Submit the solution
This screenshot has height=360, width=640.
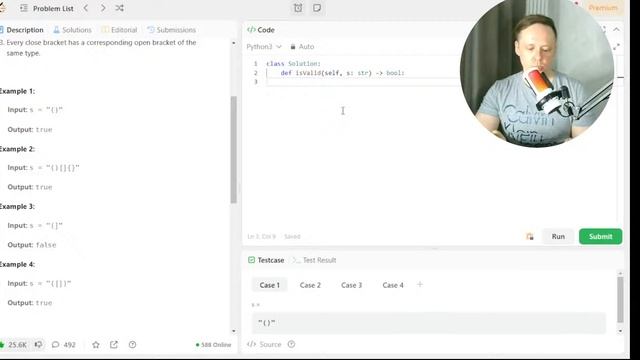[x=600, y=236]
